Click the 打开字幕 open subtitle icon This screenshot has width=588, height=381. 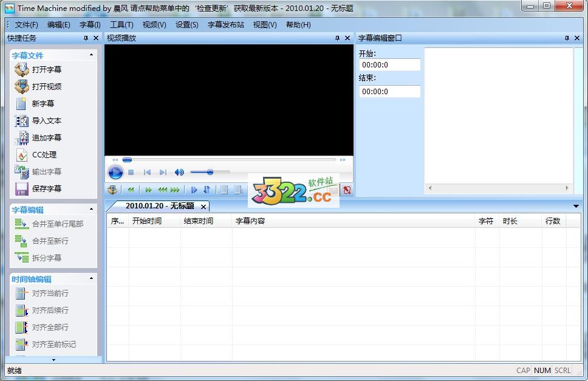coord(22,69)
